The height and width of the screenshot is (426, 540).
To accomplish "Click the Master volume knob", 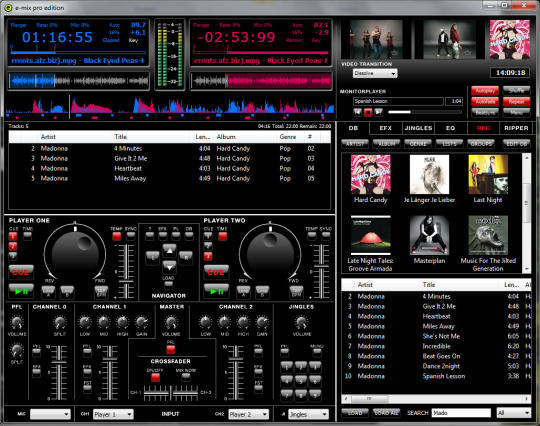I will click(171, 322).
